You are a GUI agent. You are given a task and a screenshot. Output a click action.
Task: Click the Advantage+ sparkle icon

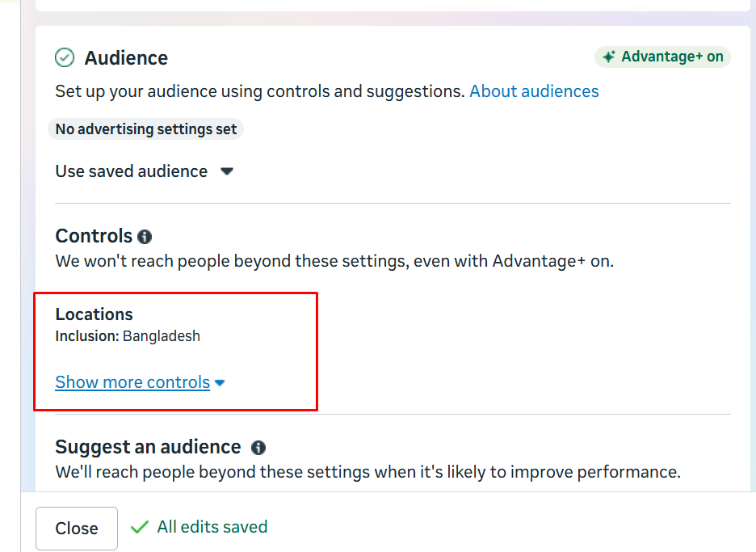click(x=609, y=57)
